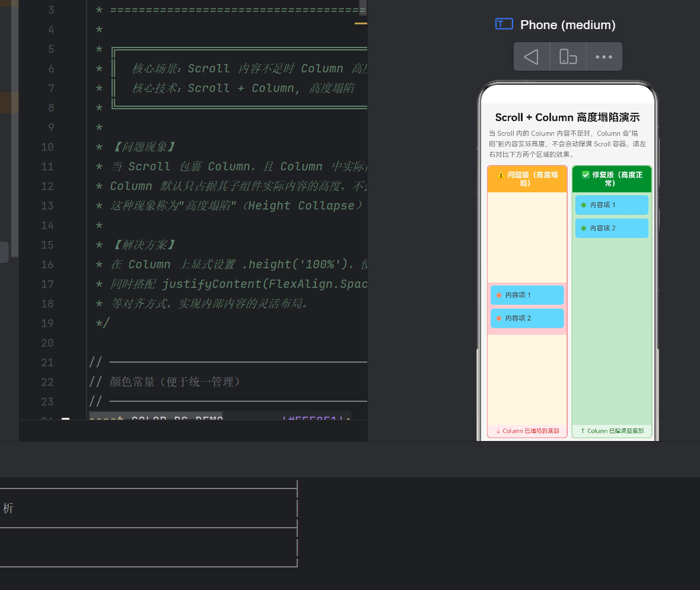This screenshot has height=590, width=700.
Task: Click the warning triangle in problem header
Action: [501, 175]
